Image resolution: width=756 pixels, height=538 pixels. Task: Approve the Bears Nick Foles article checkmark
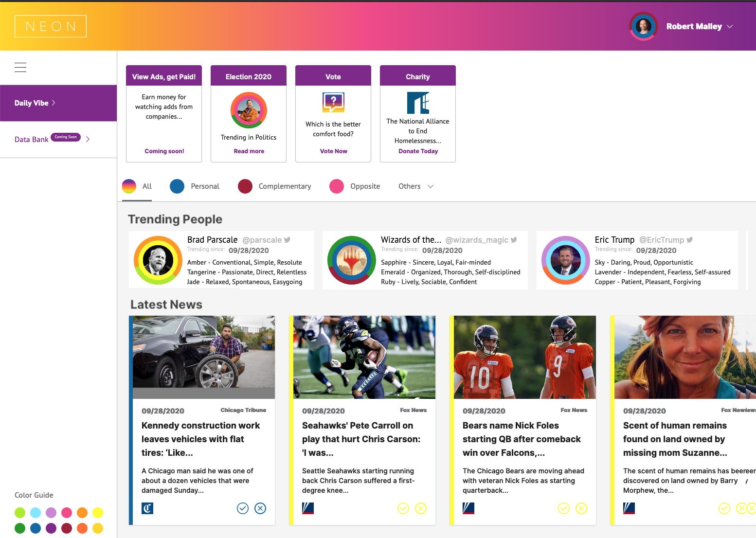point(564,508)
